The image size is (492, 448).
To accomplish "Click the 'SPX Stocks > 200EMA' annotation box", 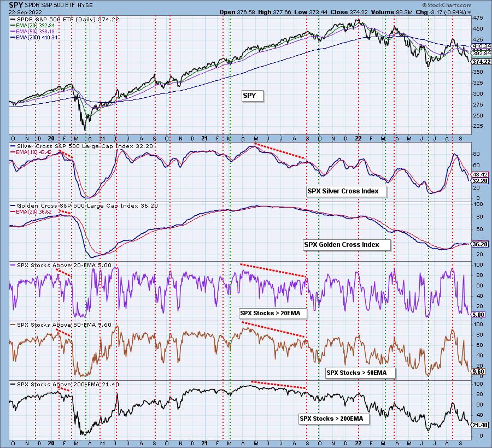I will 334,418.
